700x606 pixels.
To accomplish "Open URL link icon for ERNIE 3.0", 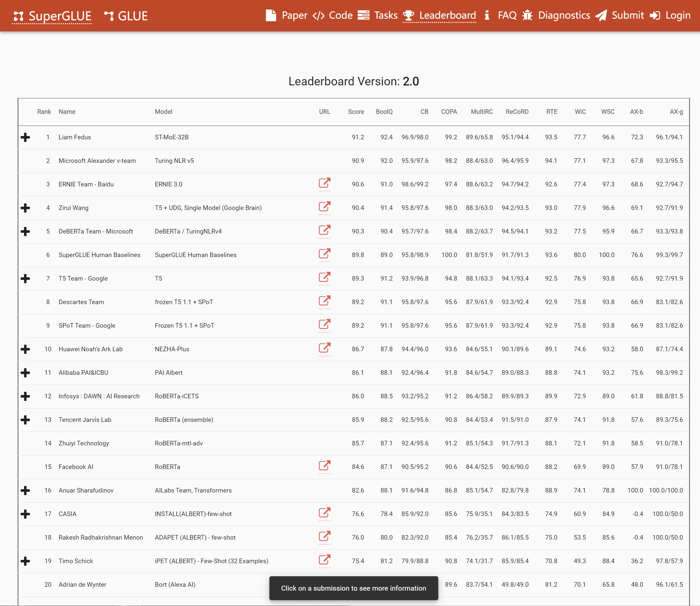I will pyautogui.click(x=324, y=183).
